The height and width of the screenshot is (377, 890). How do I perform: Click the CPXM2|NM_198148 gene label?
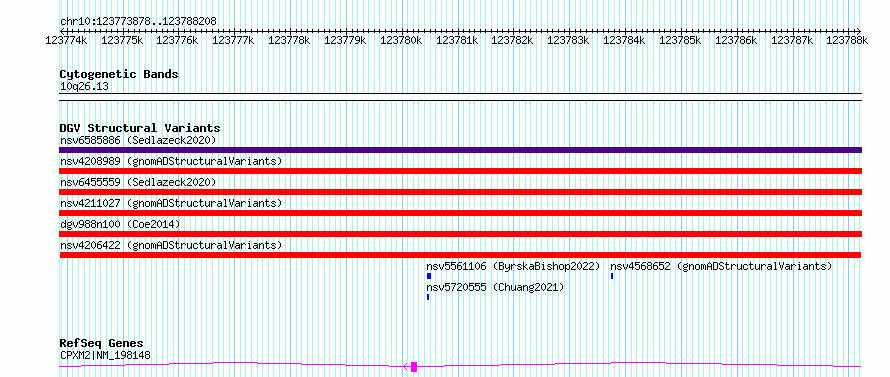click(x=105, y=355)
